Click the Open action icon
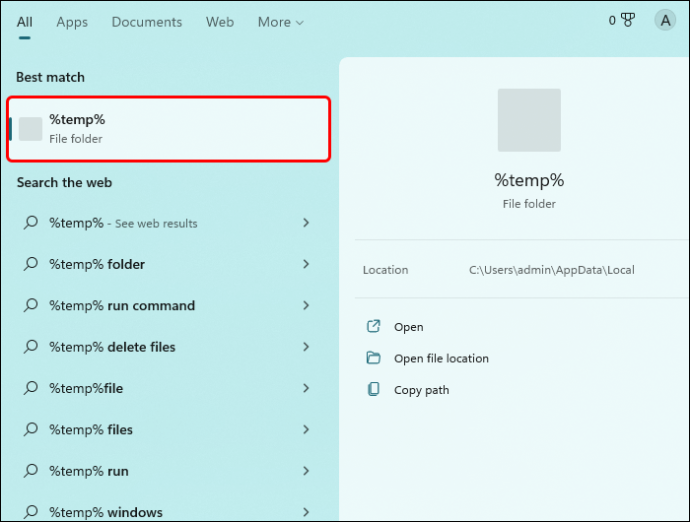Screen dimensions: 690x522 [373, 326]
